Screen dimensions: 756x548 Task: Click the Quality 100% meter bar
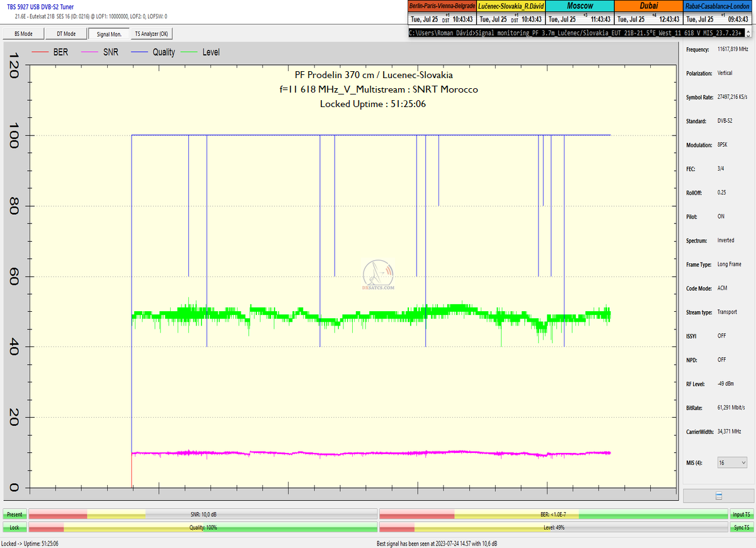point(203,527)
